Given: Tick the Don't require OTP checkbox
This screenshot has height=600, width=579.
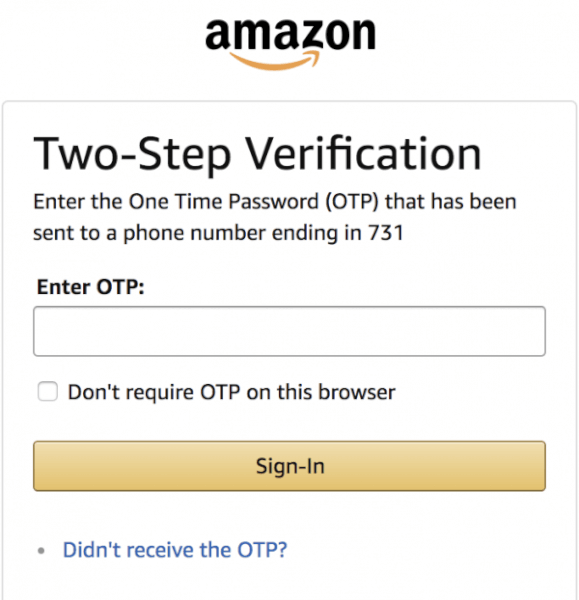Looking at the screenshot, I should pos(48,391).
